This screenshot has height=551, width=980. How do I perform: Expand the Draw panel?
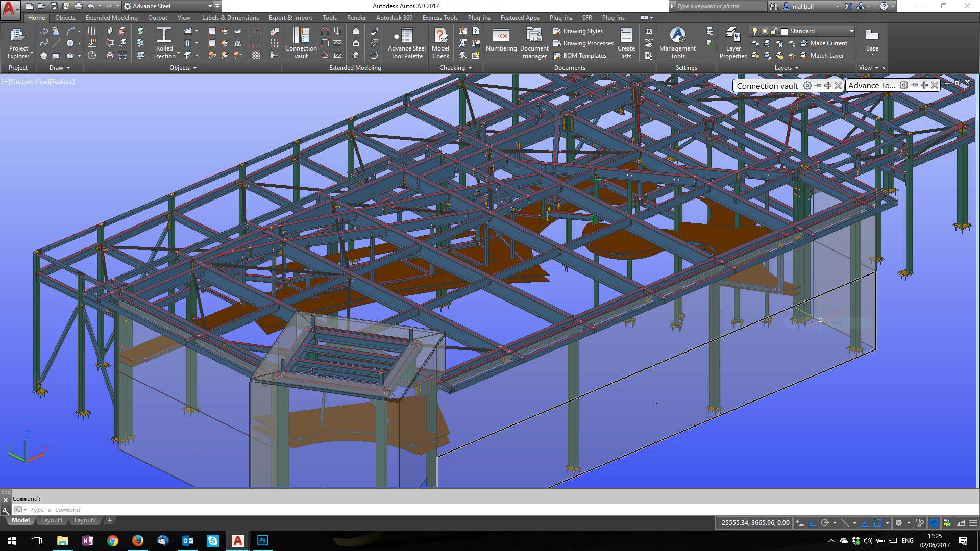tap(59, 68)
